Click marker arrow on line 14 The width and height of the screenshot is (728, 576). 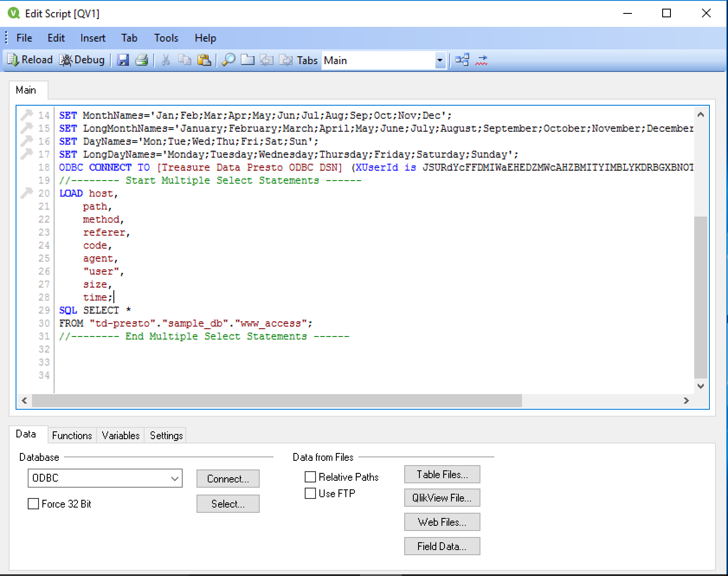(27, 115)
